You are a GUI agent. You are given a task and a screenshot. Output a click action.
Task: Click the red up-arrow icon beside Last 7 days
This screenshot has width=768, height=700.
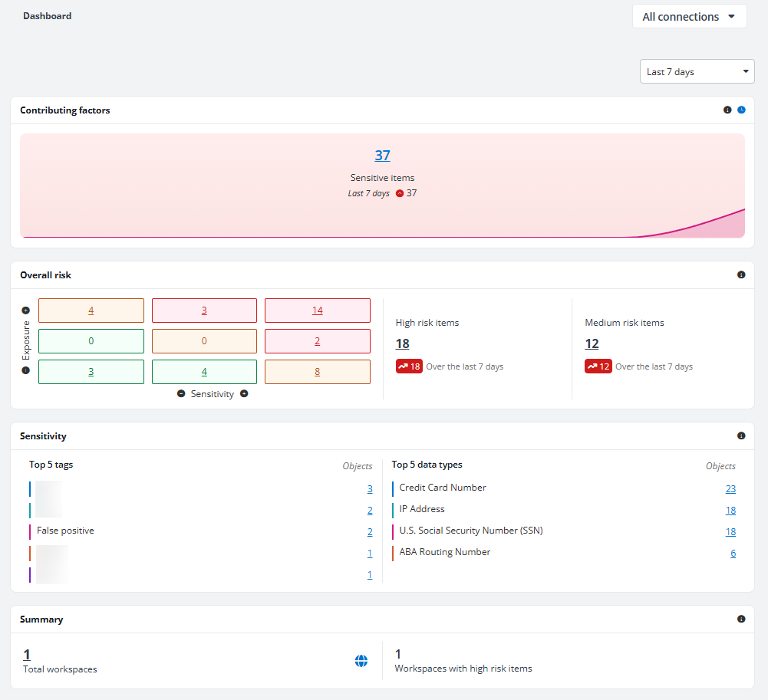pos(400,193)
